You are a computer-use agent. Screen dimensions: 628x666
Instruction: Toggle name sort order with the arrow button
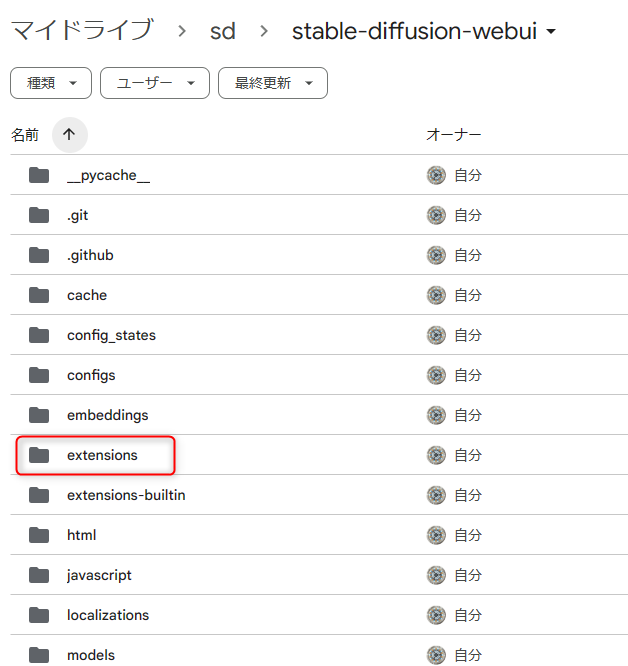point(69,134)
